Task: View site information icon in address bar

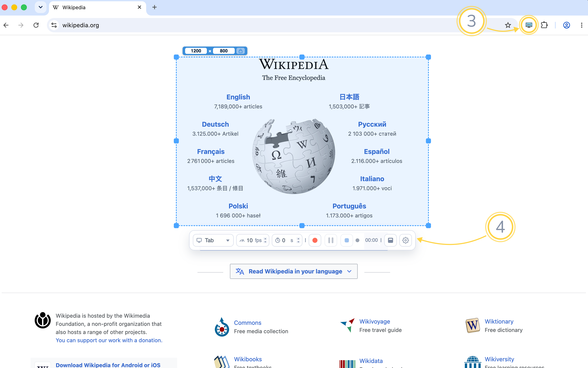Action: click(x=54, y=25)
